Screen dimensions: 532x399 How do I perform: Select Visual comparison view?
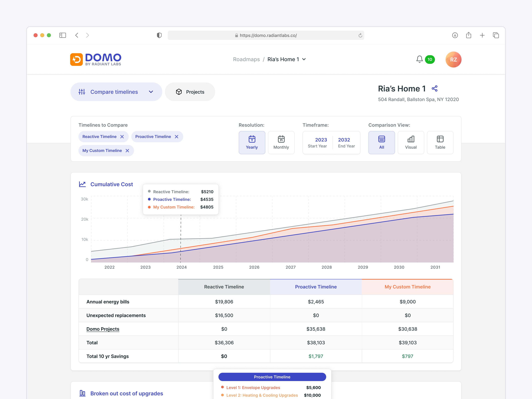[410, 142]
